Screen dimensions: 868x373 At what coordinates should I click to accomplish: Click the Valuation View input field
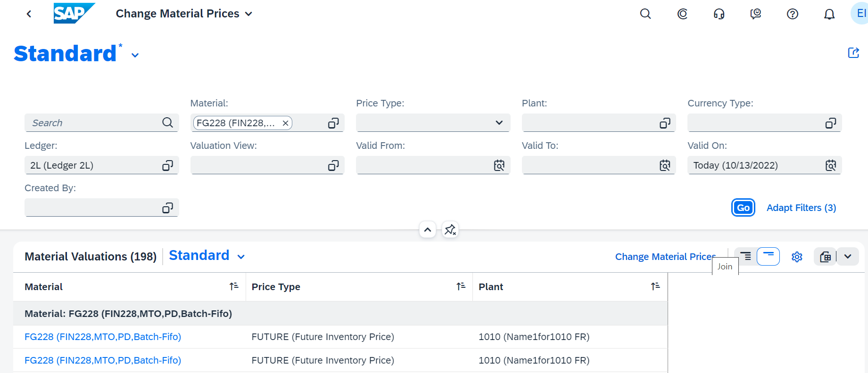267,165
